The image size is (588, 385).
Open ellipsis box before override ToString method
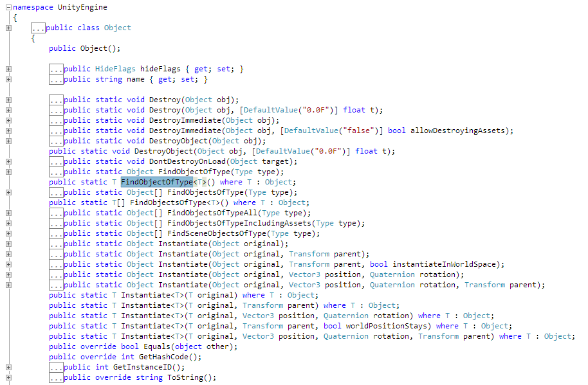coord(56,377)
